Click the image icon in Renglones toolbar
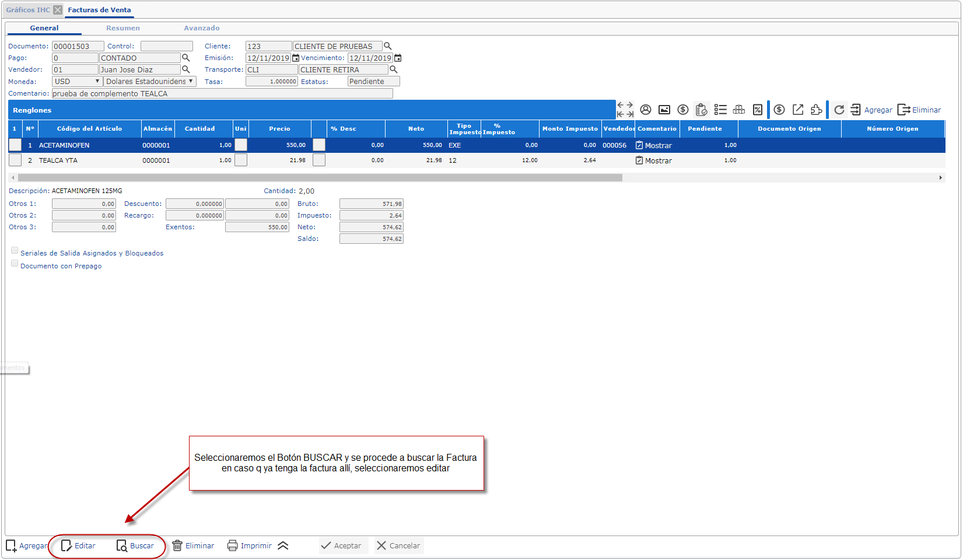Screen dimensions: 963x560 tap(664, 110)
